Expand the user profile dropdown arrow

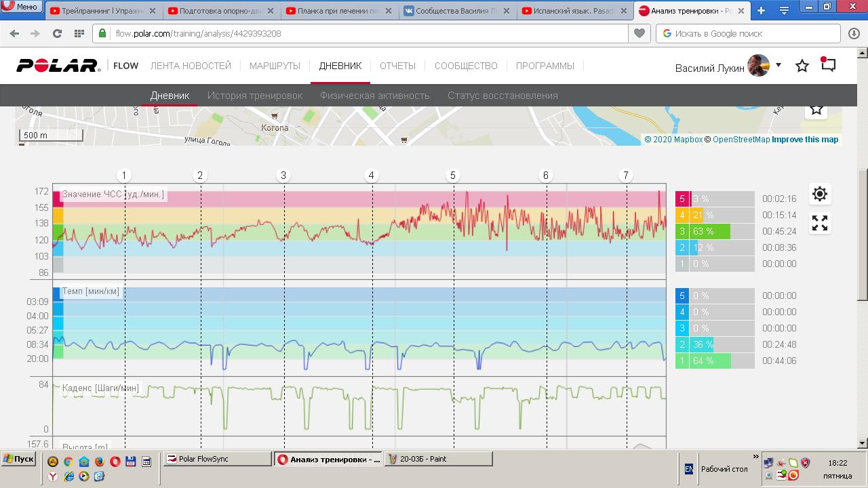tap(778, 65)
